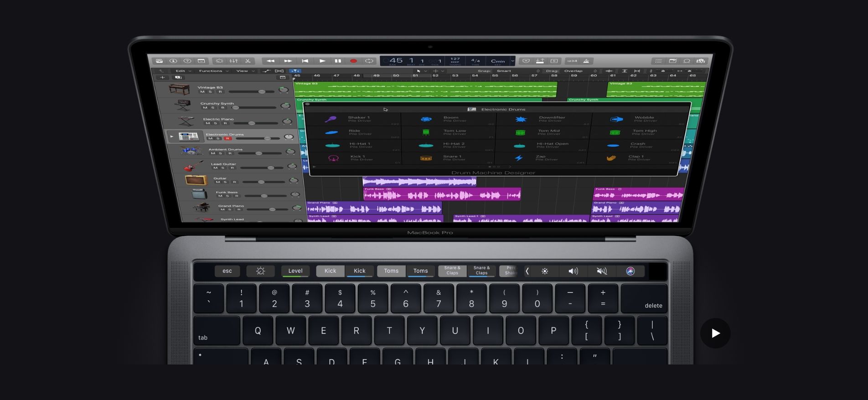The height and width of the screenshot is (400, 868).
Task: Click the Record button in the transport bar
Action: point(353,61)
